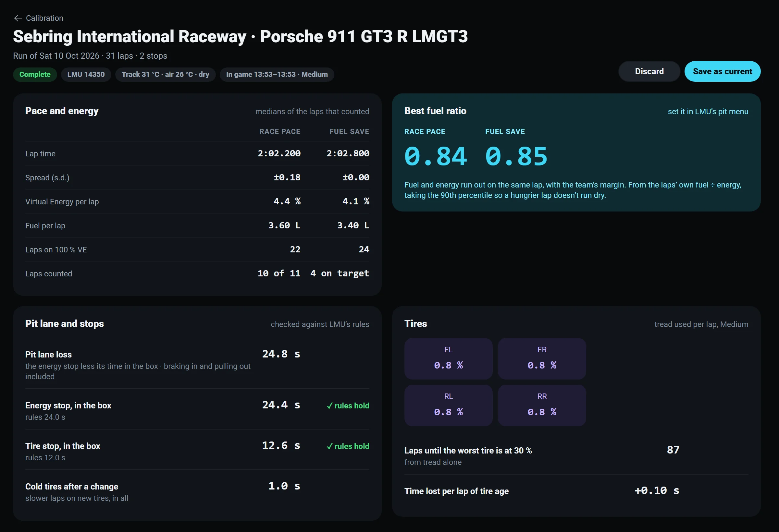The height and width of the screenshot is (532, 779).
Task: Click the FUEL SAVE column header in pace table
Action: [349, 132]
